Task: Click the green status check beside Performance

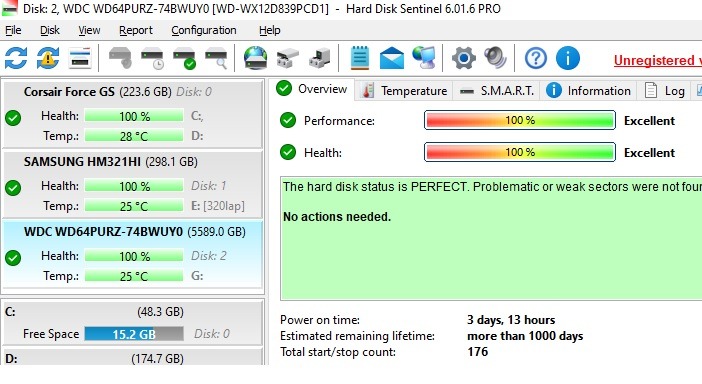Action: coord(288,120)
